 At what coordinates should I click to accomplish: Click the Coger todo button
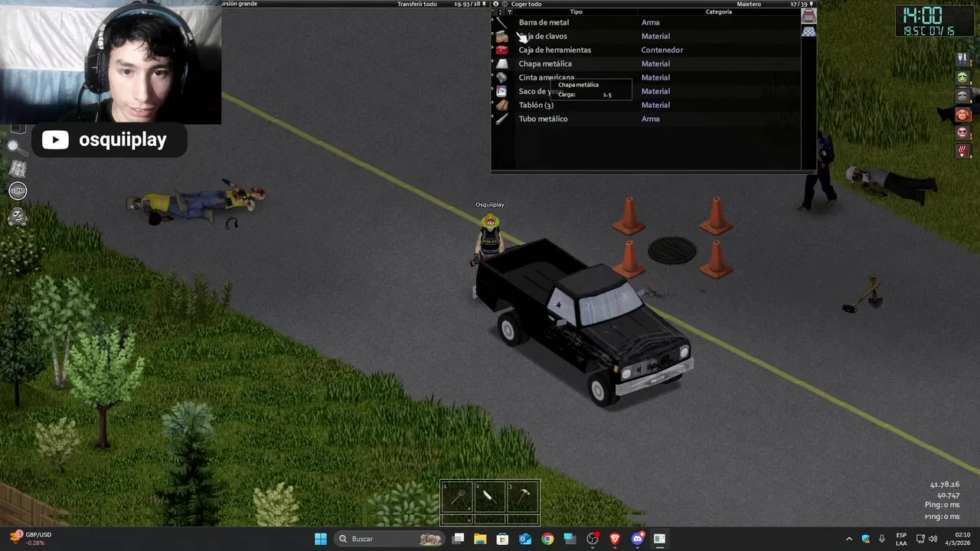[526, 4]
